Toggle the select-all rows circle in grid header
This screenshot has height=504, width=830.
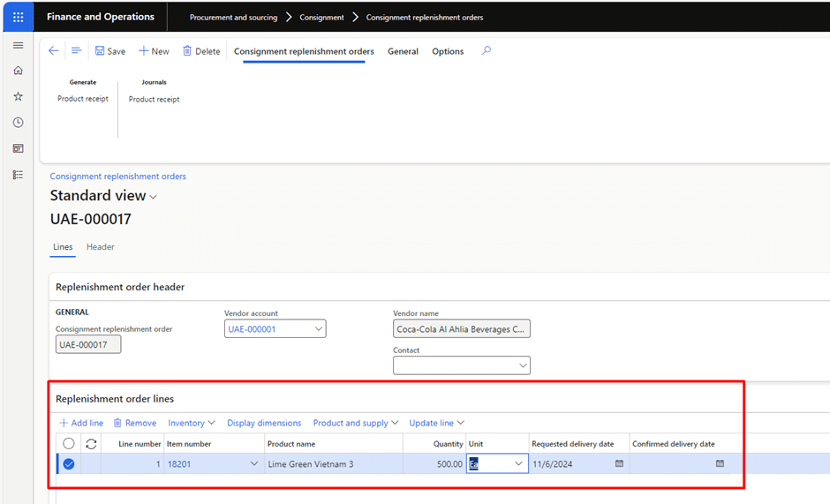click(69, 444)
